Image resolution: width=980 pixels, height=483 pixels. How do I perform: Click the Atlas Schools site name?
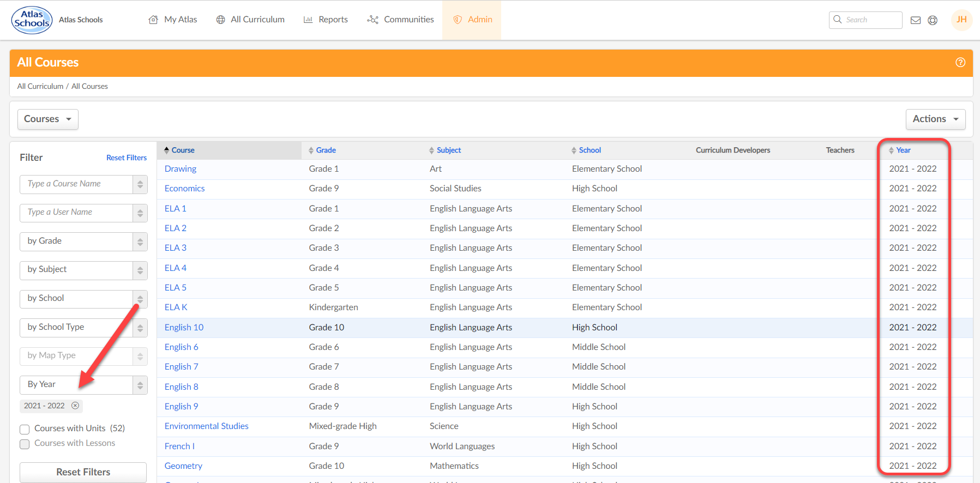point(81,20)
